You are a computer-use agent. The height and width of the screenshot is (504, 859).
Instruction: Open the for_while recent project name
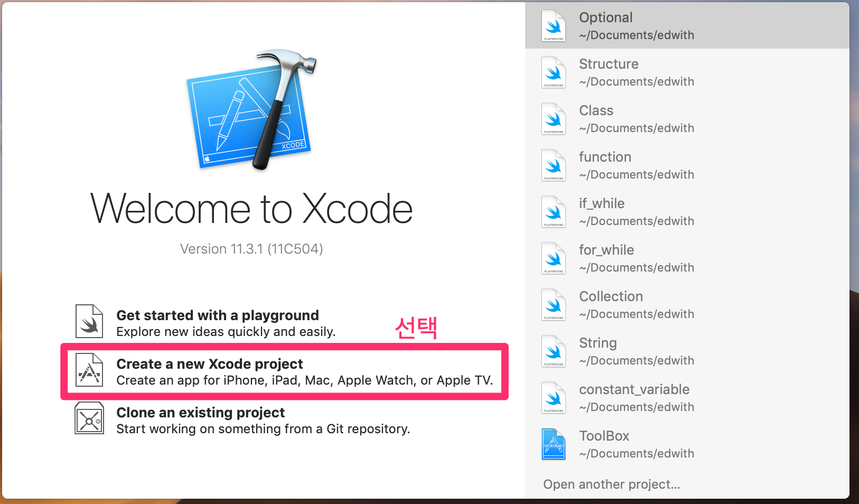[x=606, y=250]
